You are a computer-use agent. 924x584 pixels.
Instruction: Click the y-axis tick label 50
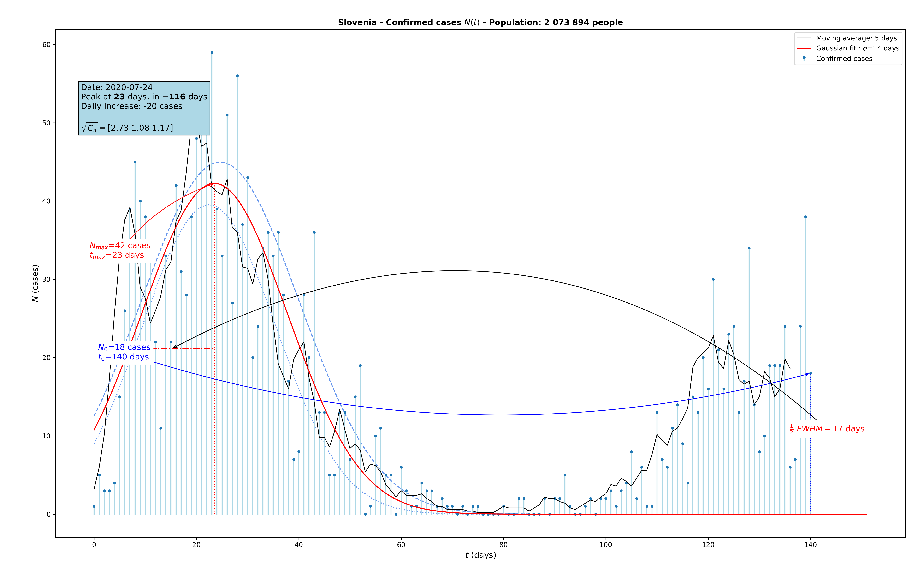coord(46,123)
